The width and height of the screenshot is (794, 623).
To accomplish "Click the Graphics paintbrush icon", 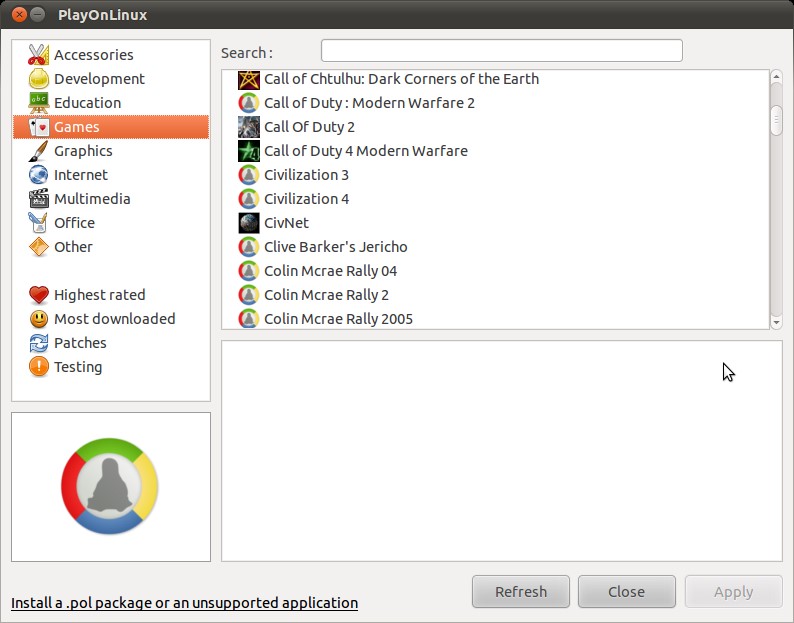I will coord(38,151).
